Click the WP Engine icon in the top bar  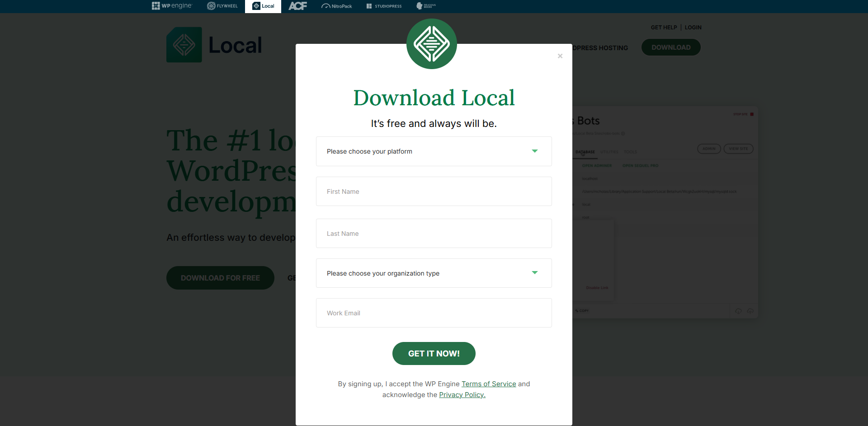(156, 6)
